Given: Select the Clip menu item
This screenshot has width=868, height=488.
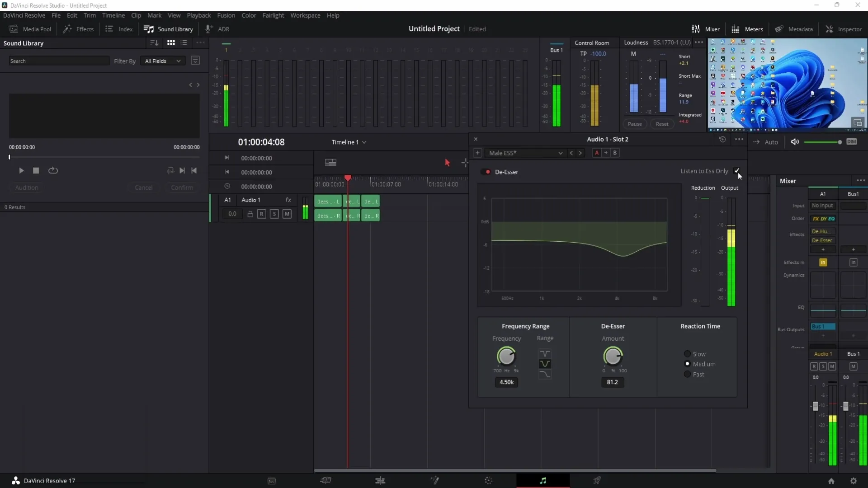Looking at the screenshot, I should (135, 15).
